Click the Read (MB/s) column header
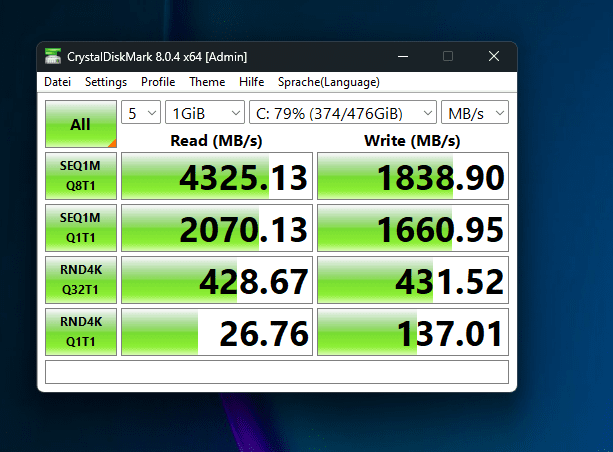613x452 pixels. pyautogui.click(x=216, y=140)
